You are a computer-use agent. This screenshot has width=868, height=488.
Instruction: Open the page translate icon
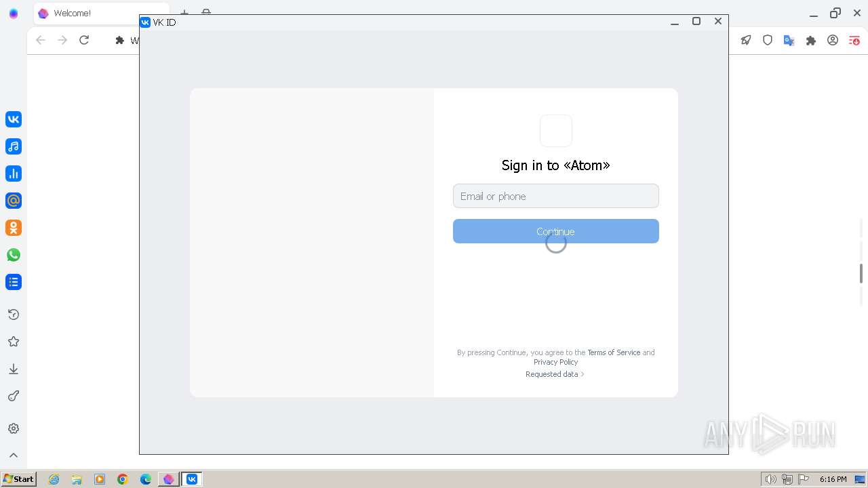[789, 40]
